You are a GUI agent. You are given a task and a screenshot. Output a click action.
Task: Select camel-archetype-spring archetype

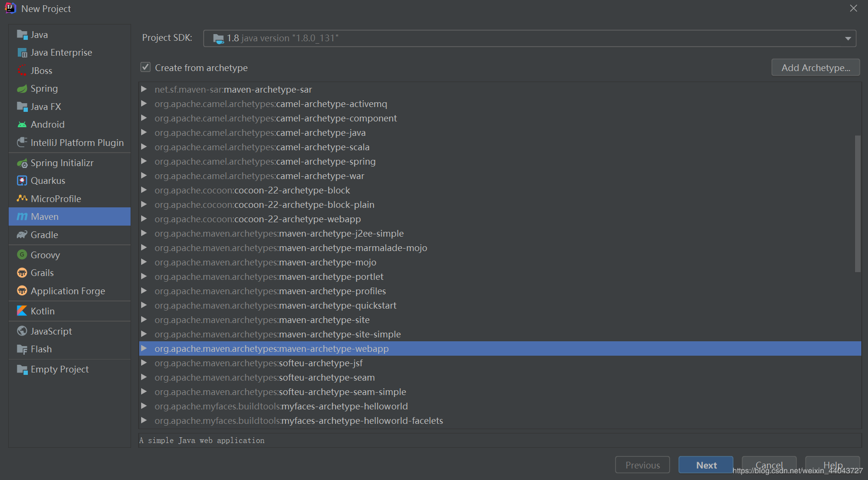coord(500,161)
